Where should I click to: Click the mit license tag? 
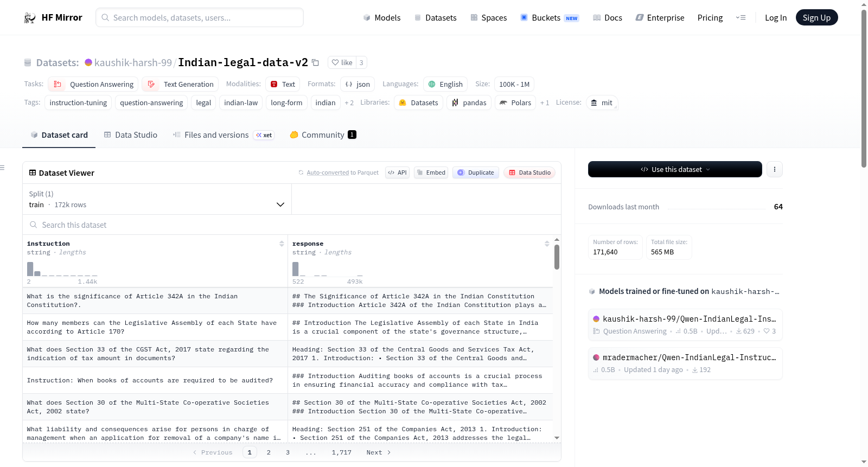point(602,103)
